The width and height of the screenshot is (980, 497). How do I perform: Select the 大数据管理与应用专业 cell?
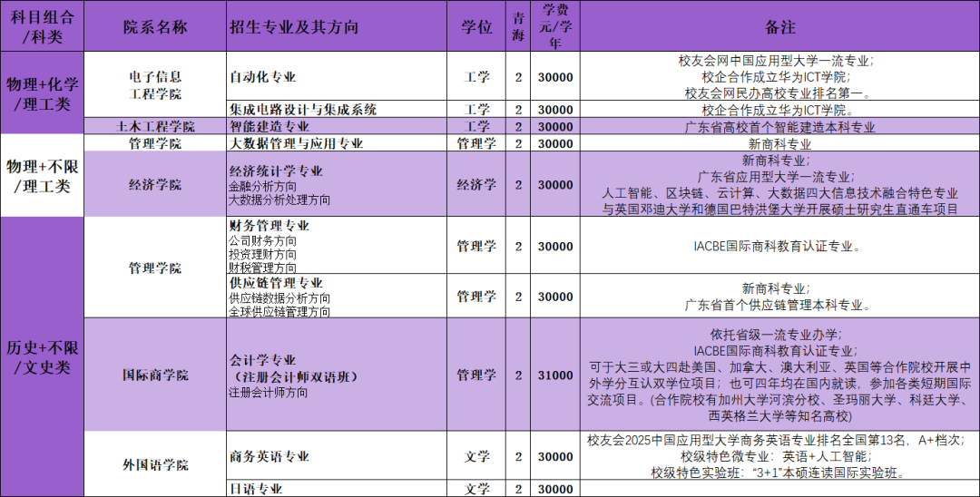[x=337, y=143]
